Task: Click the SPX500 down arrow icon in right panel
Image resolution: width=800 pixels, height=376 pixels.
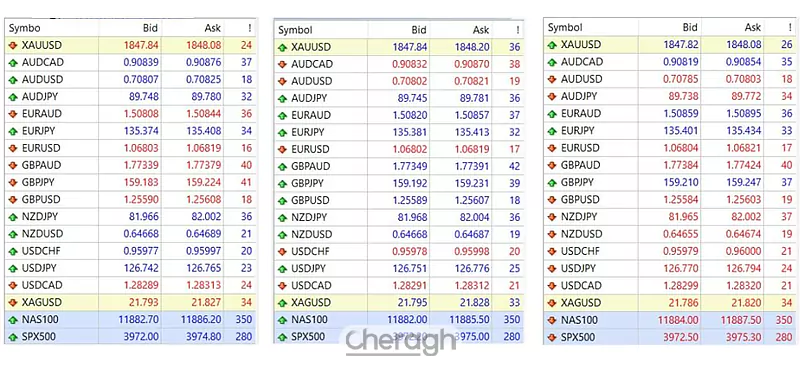Action: pyautogui.click(x=552, y=337)
